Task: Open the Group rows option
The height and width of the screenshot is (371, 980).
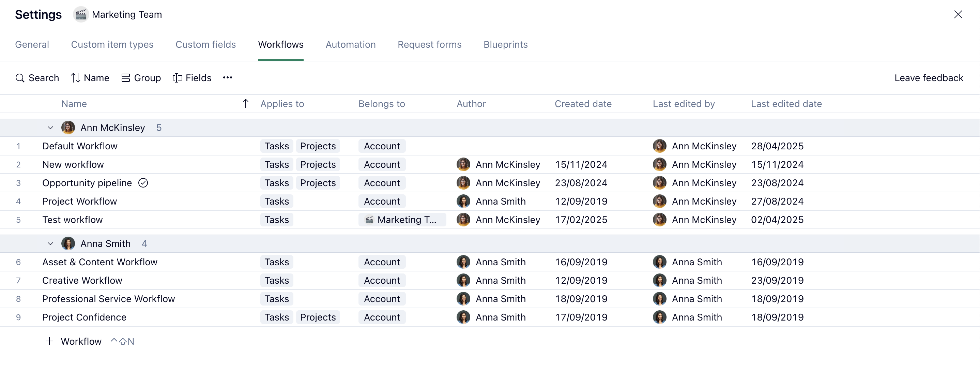Action: click(x=141, y=78)
